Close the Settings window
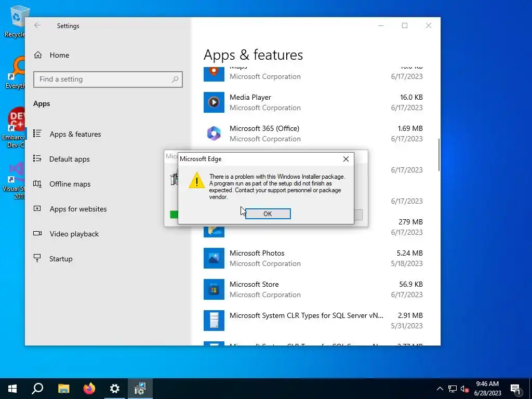The height and width of the screenshot is (399, 532). 429,25
